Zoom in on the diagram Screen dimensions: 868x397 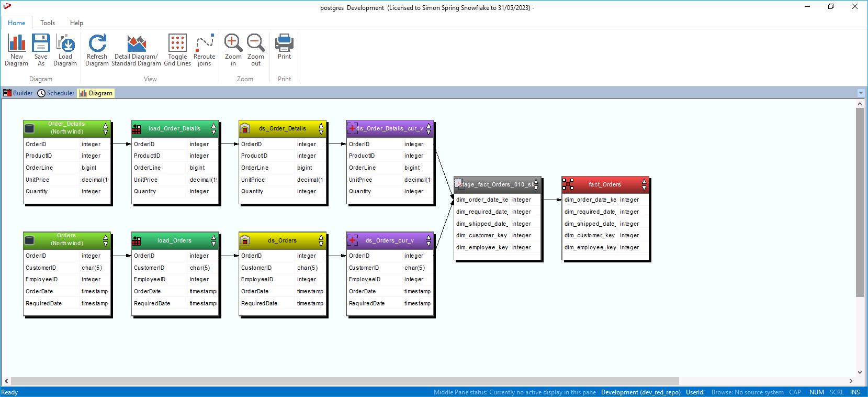tap(233, 50)
